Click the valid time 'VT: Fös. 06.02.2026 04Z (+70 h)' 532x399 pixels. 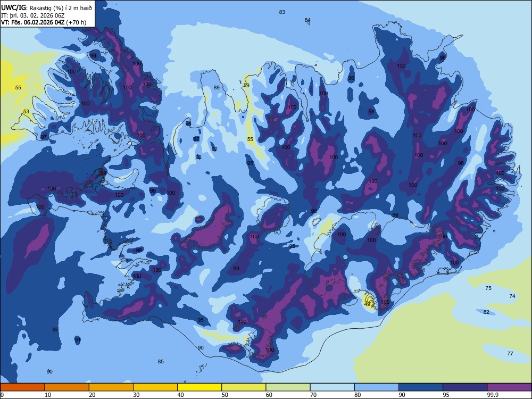click(44, 22)
